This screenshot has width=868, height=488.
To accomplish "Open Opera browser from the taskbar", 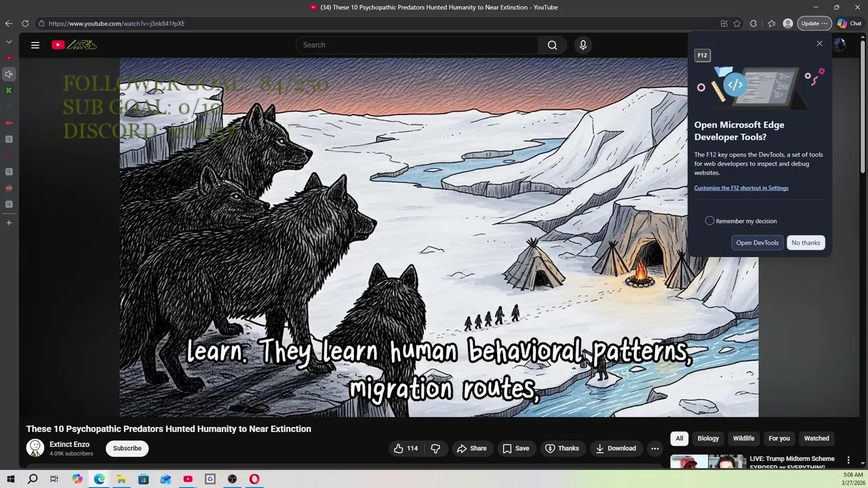I will [254, 479].
